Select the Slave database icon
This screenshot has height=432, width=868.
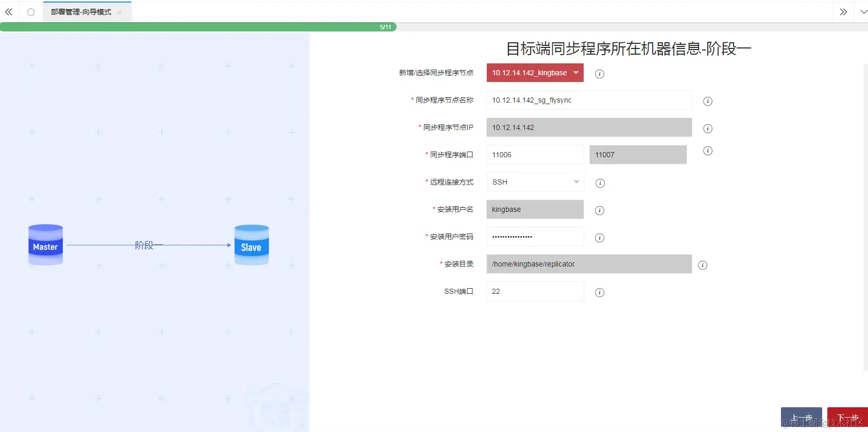(251, 245)
